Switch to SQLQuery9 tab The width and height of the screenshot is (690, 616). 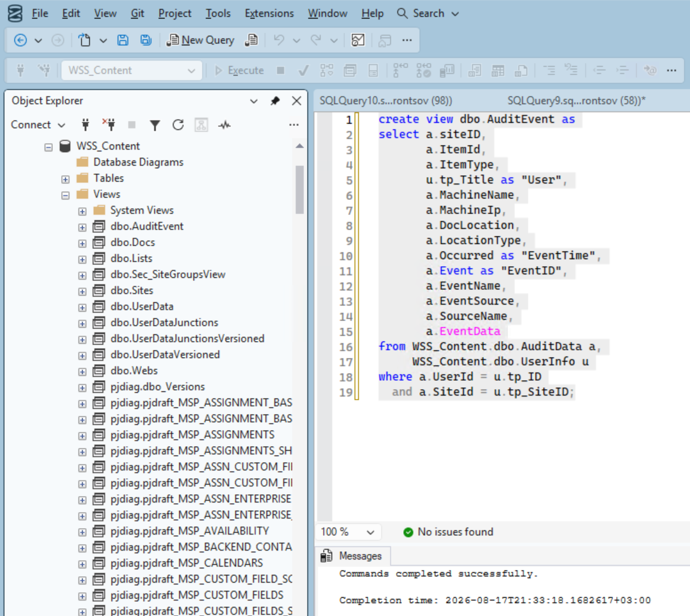[576, 101]
